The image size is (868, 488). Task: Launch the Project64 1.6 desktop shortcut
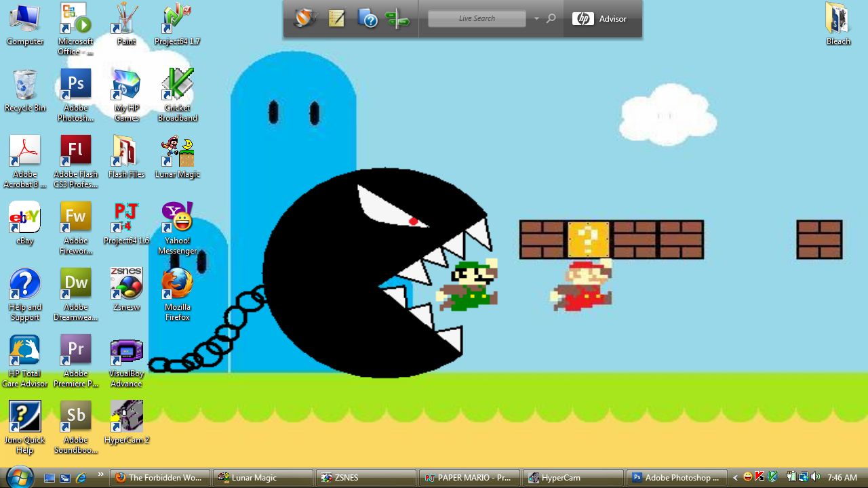126,218
